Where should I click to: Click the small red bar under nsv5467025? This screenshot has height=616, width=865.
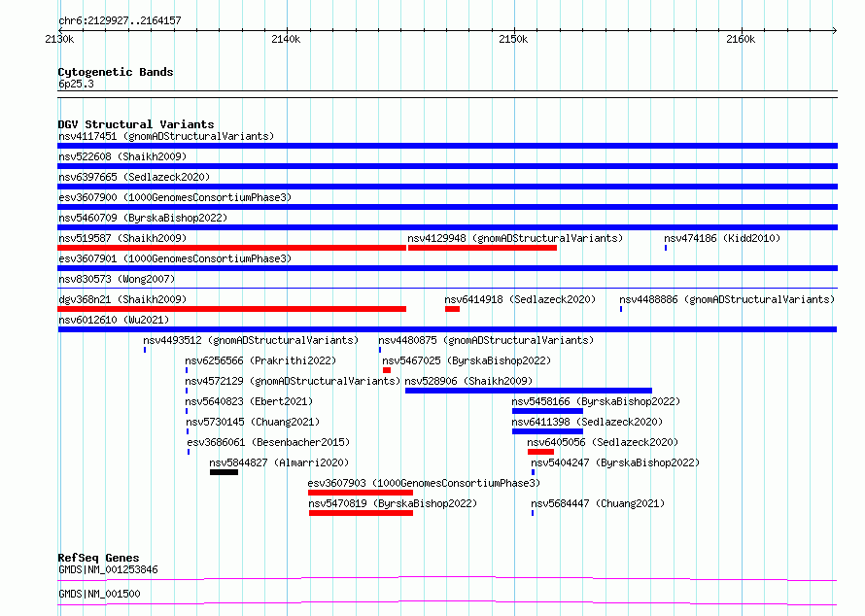387,370
